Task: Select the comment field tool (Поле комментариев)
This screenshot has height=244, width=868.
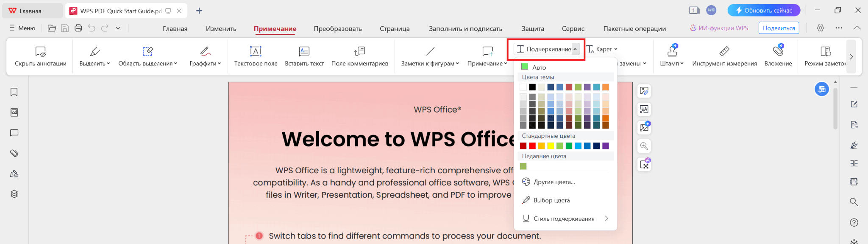Action: click(359, 56)
